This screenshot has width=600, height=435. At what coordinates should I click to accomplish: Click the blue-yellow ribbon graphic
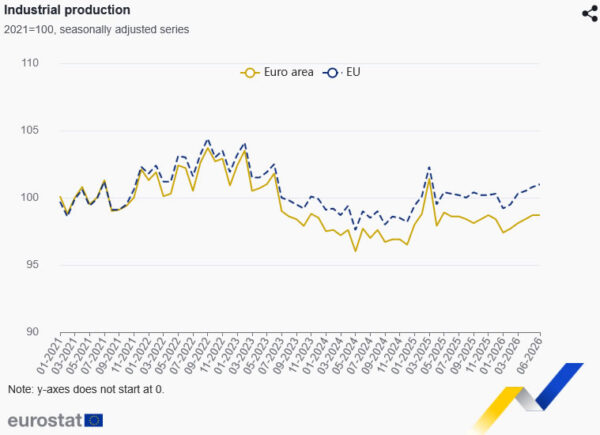pos(529,397)
